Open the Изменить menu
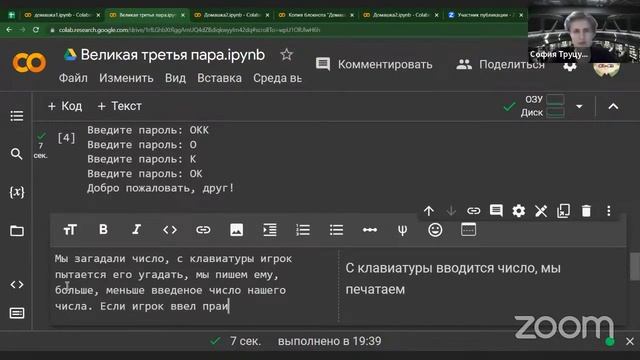This screenshot has width=640, height=360. 126,78
